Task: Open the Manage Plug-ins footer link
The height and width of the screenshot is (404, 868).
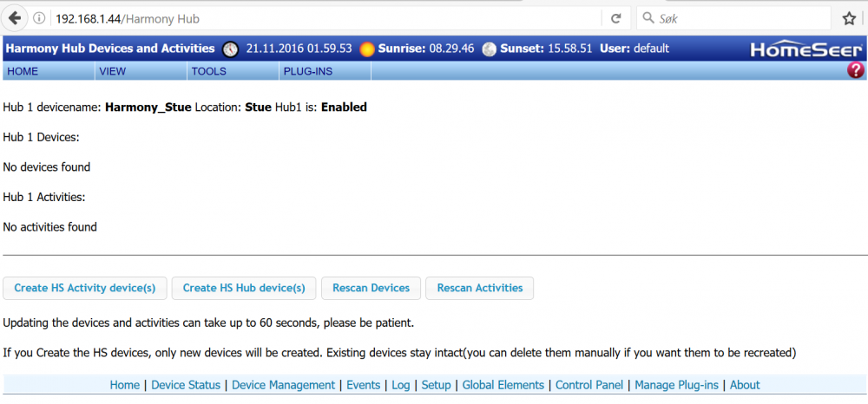Action: pos(676,385)
